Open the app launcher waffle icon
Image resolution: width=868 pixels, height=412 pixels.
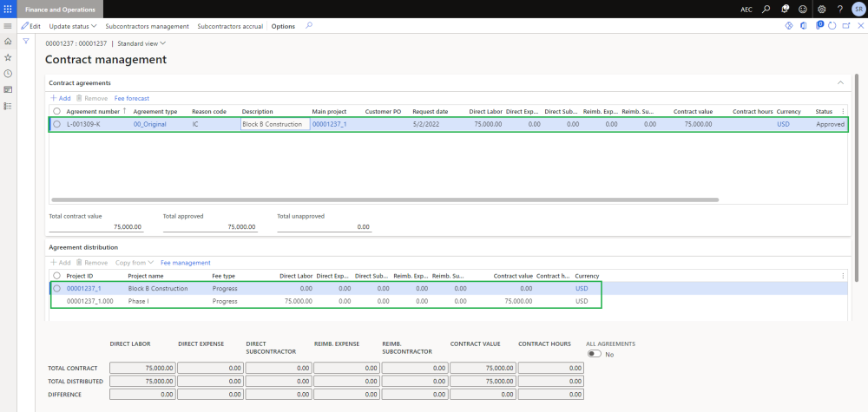8,9
